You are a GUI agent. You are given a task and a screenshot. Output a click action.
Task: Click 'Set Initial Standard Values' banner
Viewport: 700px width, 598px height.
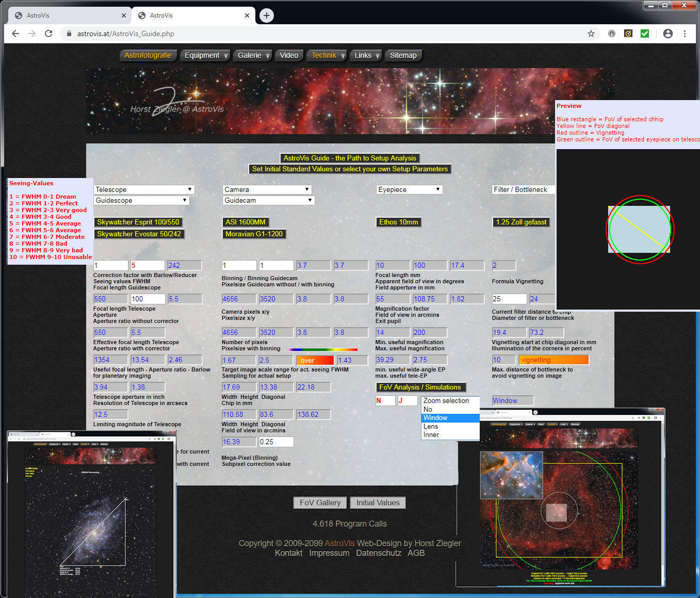coord(350,169)
